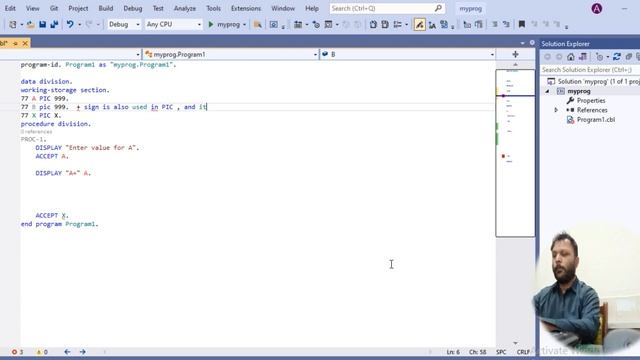Open the Test menu

[158, 8]
